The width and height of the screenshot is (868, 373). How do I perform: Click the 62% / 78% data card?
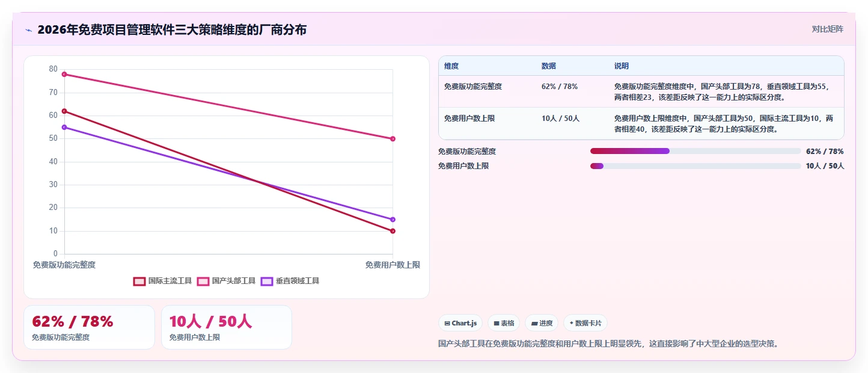(x=89, y=327)
